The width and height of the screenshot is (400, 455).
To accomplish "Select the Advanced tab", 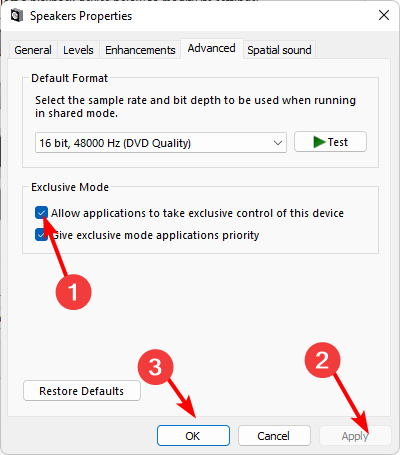I will click(x=212, y=49).
